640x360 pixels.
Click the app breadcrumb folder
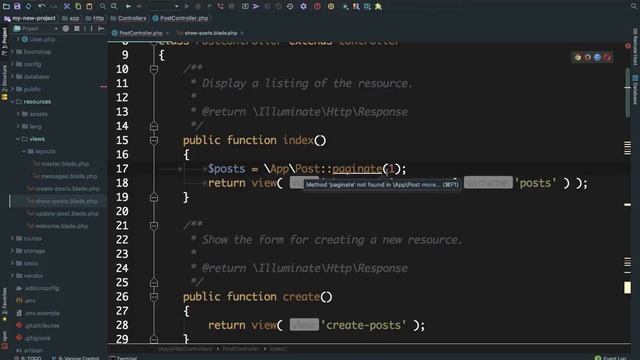(x=71, y=18)
